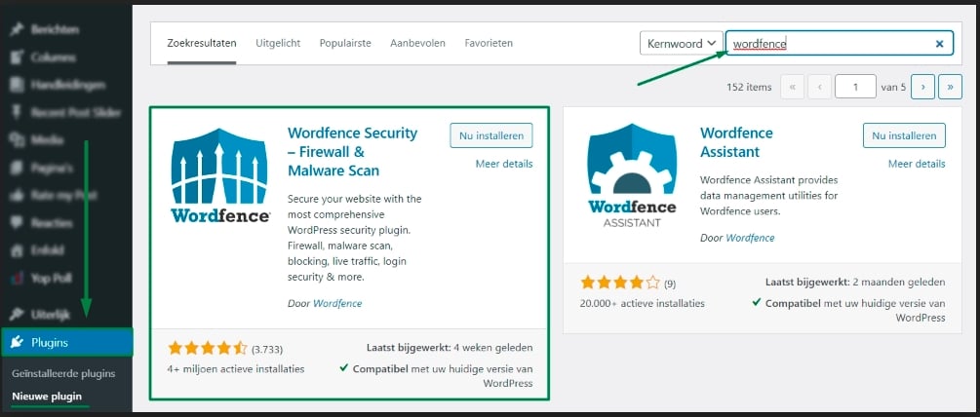Screen dimensions: 980x417
Task: Install Wordfence Assistant with Nu installeren
Action: pos(904,135)
